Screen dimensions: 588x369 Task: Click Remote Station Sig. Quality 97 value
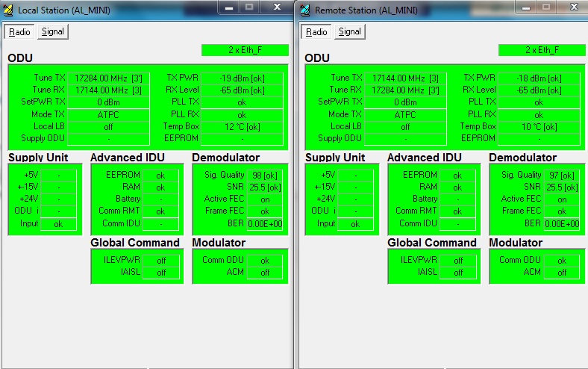[x=562, y=176]
